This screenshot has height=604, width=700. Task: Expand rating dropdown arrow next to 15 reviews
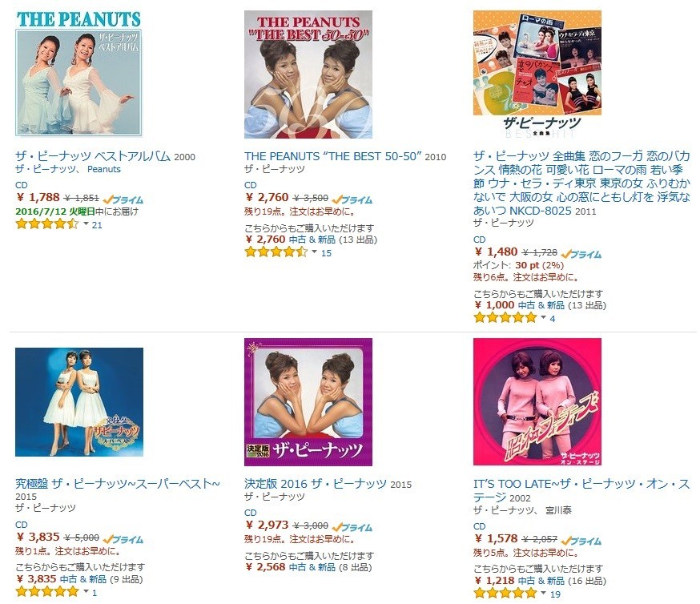click(x=314, y=252)
